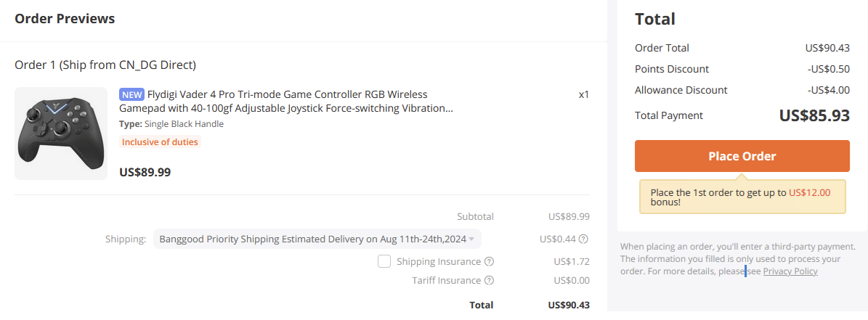The image size is (868, 320).
Task: Click the Shipping Insurance question mark icon
Action: (x=490, y=261)
